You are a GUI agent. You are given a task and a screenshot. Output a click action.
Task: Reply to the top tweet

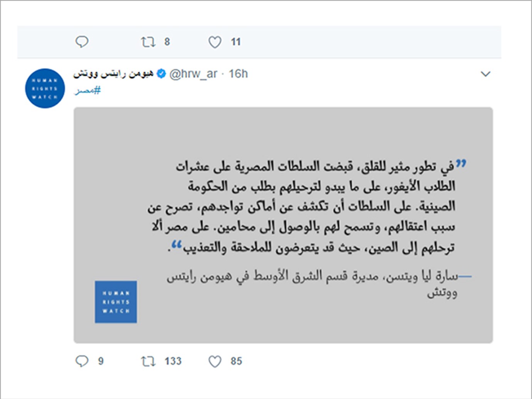(x=82, y=41)
